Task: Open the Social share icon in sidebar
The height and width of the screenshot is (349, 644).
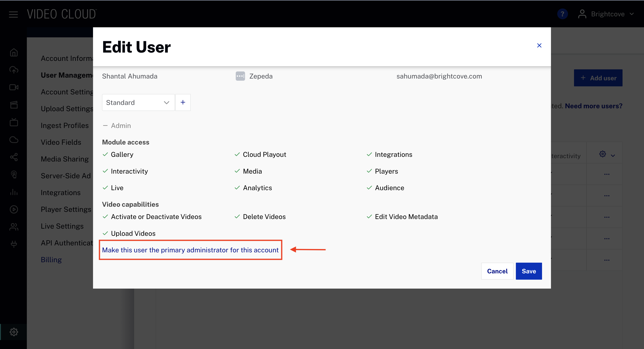Action: [x=14, y=157]
